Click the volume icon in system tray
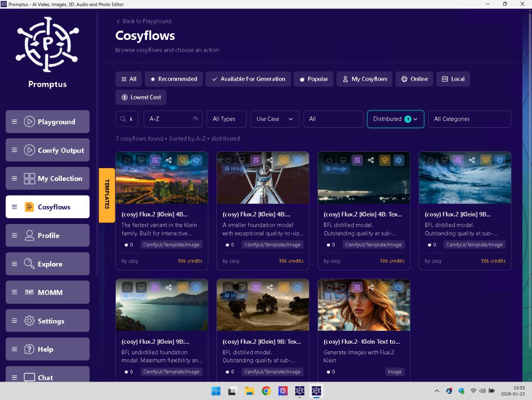Viewport: 532px width, 400px height. click(x=482, y=391)
